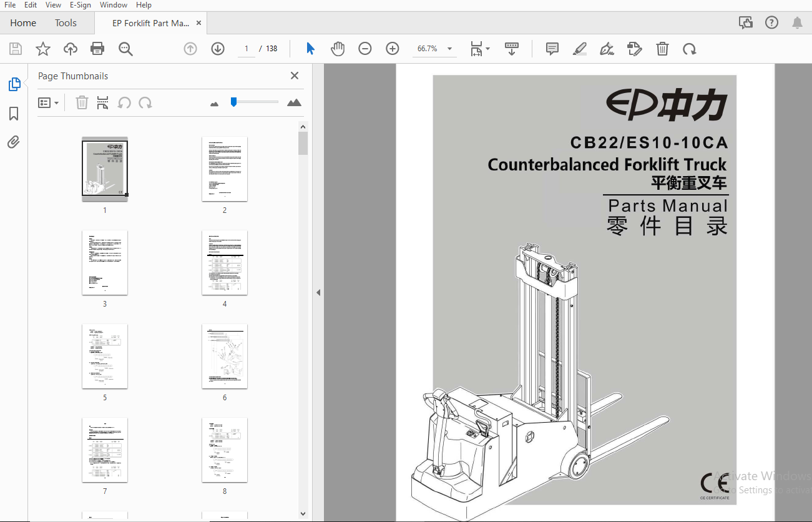This screenshot has height=522, width=812.
Task: Click thumbnails panel scrollbar down arrow
Action: click(303, 514)
